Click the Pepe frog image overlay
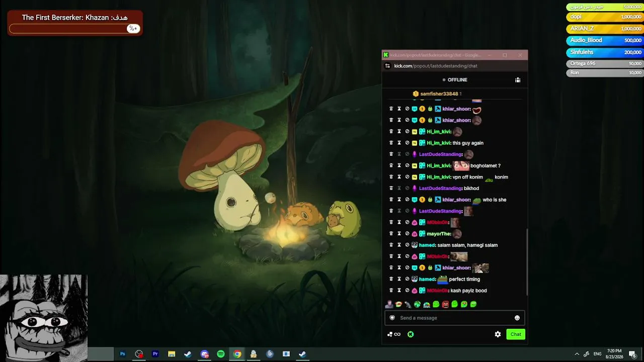Screen dimensions: 644x362 pos(44,318)
